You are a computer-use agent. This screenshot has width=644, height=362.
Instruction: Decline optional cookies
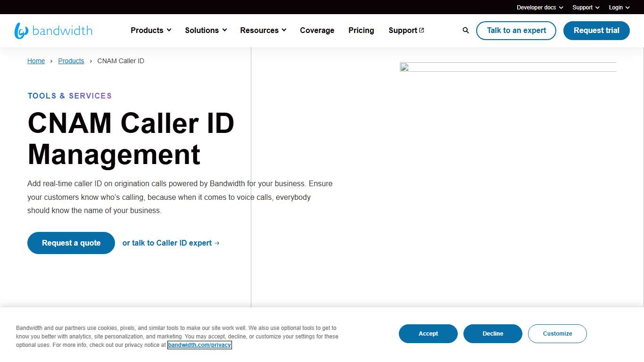coord(493,333)
